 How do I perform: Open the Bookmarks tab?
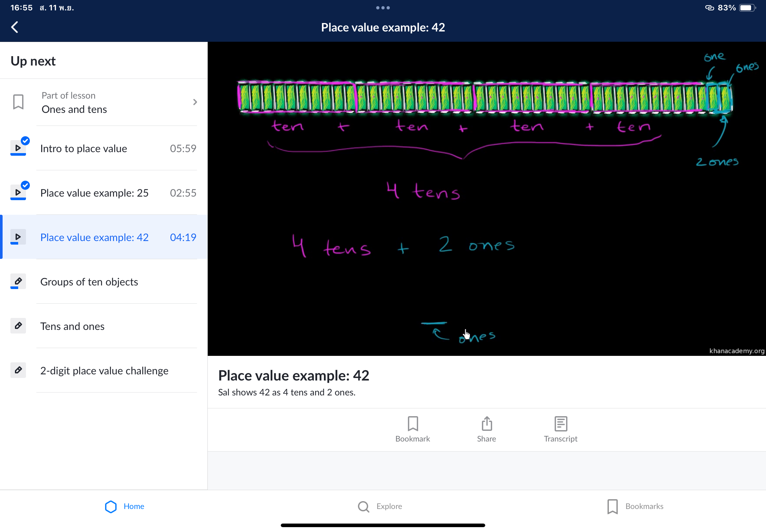(x=635, y=506)
